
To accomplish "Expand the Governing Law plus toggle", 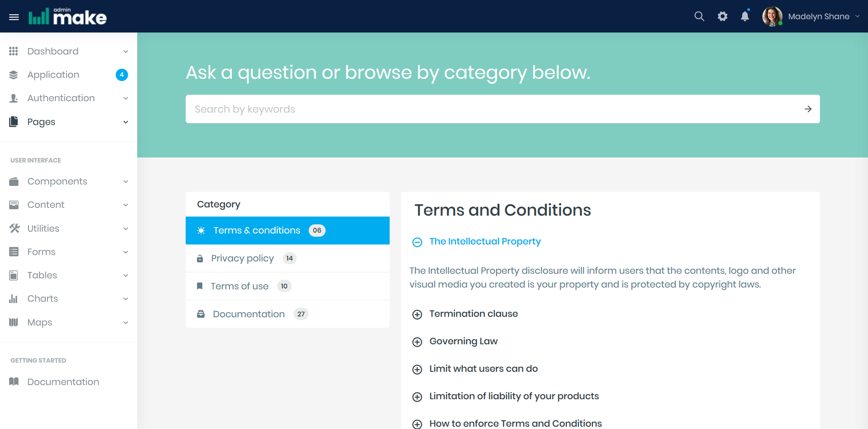I will click(417, 342).
